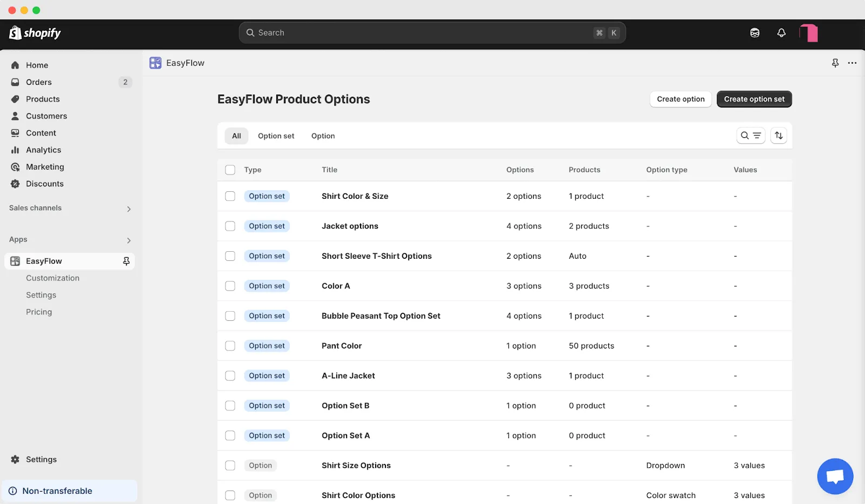Click the Non-transferable banner
Image resolution: width=865 pixels, height=504 pixels.
click(69, 491)
